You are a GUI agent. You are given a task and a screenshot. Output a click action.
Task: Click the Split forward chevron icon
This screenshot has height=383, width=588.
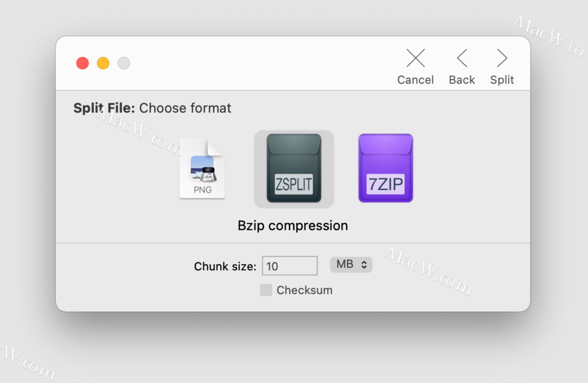click(x=502, y=58)
